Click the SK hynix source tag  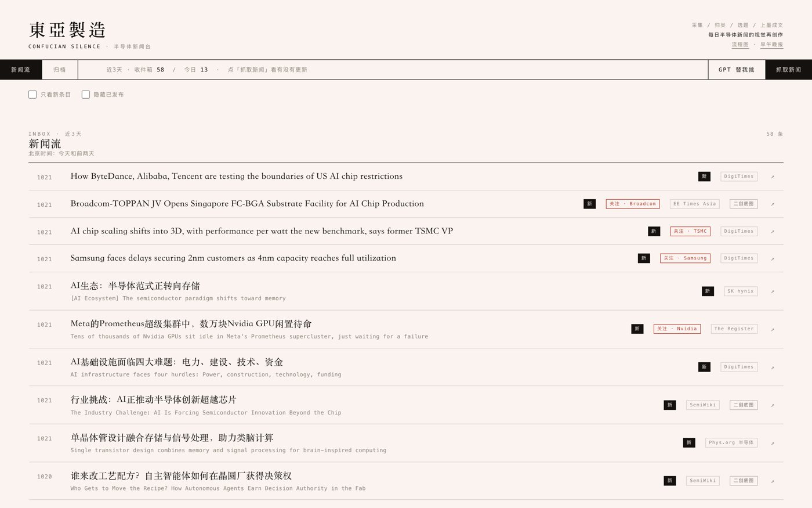(x=741, y=291)
